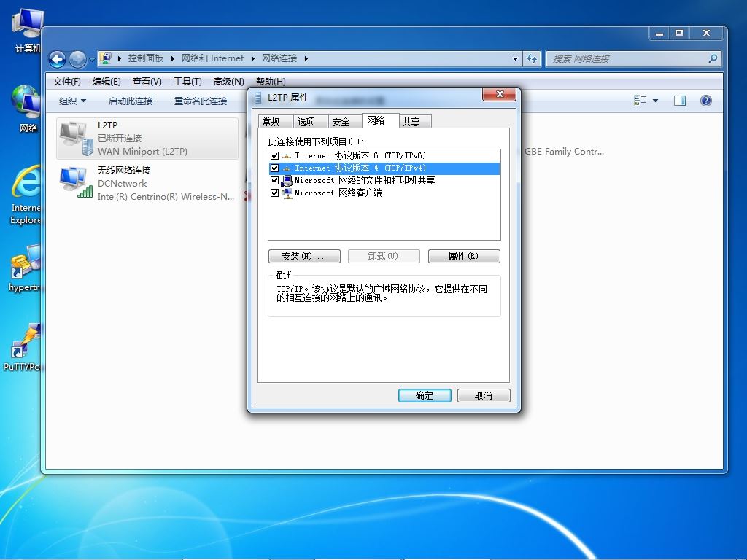Click the TCP/IPv4 protocol icon
This screenshot has height=560, width=747.
[x=286, y=168]
